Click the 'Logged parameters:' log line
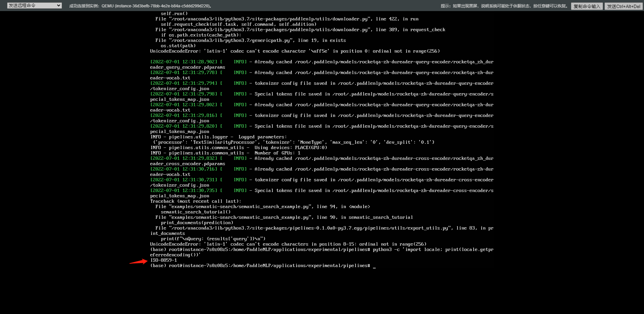This screenshot has width=644, height=314. point(218,137)
